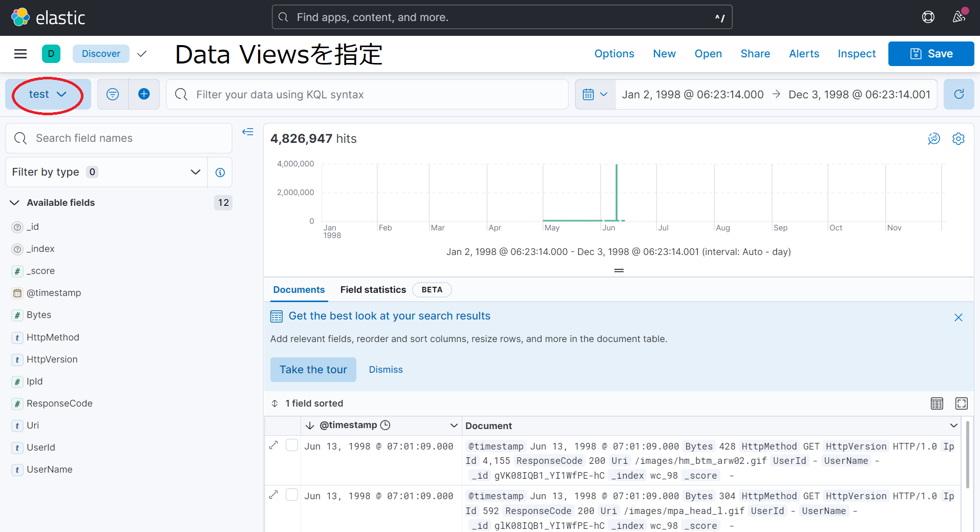The height and width of the screenshot is (532, 980).
Task: Click New in the top menu
Action: click(x=664, y=54)
